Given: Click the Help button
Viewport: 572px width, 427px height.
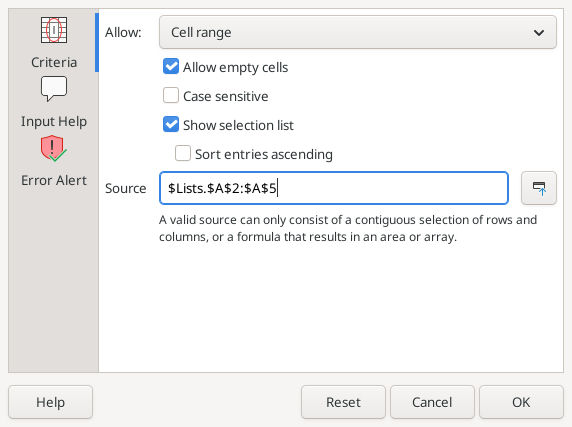Looking at the screenshot, I should point(51,402).
